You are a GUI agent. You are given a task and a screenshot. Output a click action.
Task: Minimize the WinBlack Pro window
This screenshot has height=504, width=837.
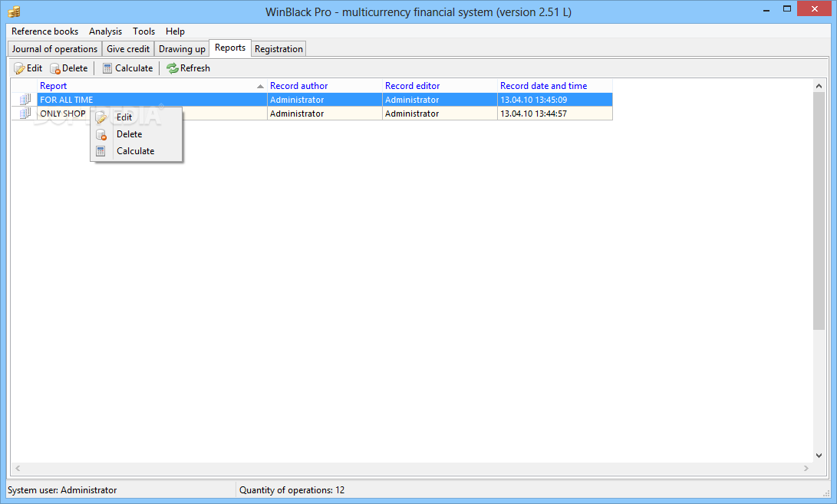(x=766, y=10)
